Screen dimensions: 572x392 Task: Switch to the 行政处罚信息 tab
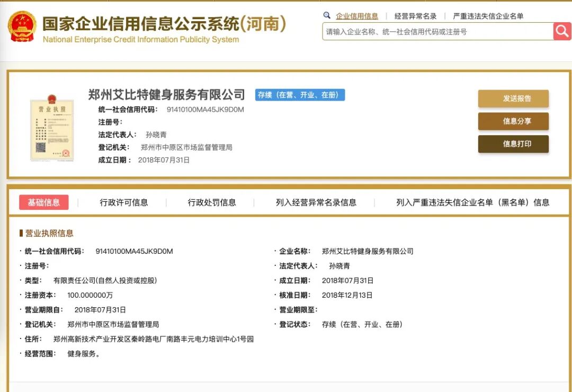pyautogui.click(x=211, y=202)
